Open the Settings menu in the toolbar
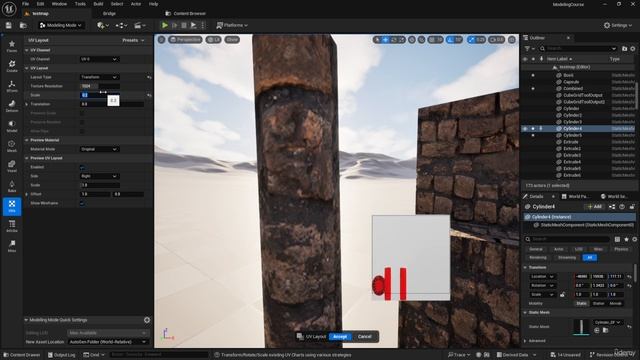640x360 pixels. [x=618, y=25]
